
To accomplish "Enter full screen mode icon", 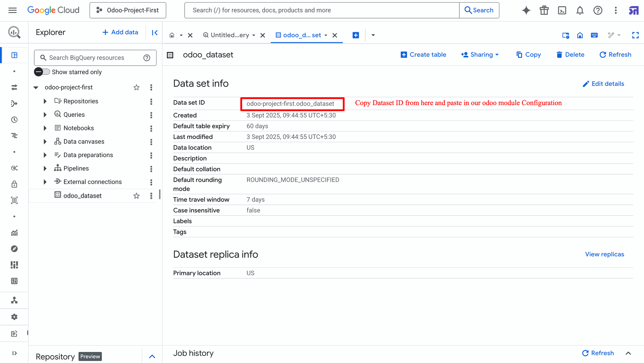I will pos(635,35).
